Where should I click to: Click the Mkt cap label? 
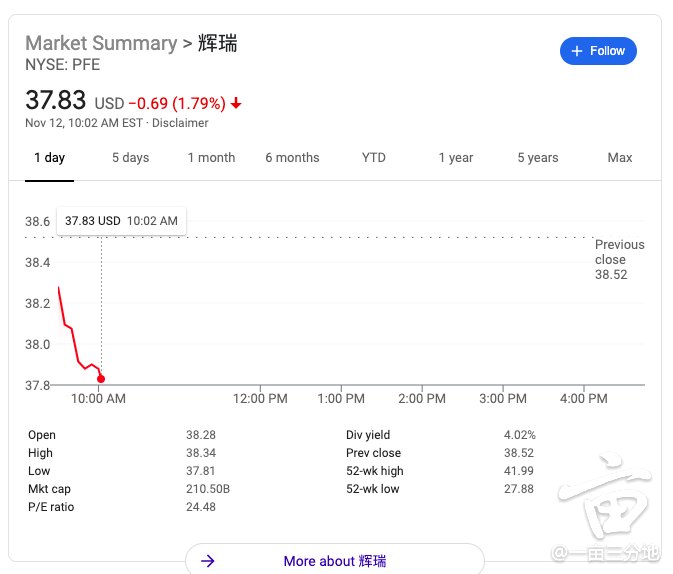(49, 489)
